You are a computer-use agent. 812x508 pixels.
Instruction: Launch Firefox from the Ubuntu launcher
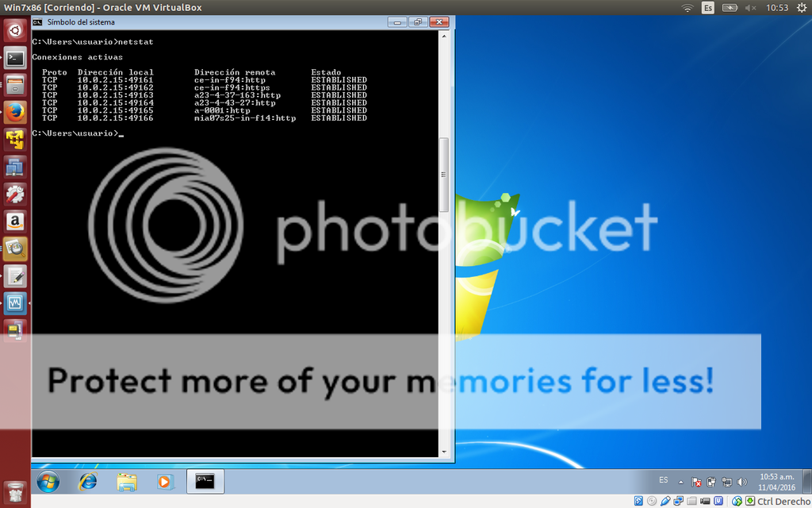[x=15, y=113]
